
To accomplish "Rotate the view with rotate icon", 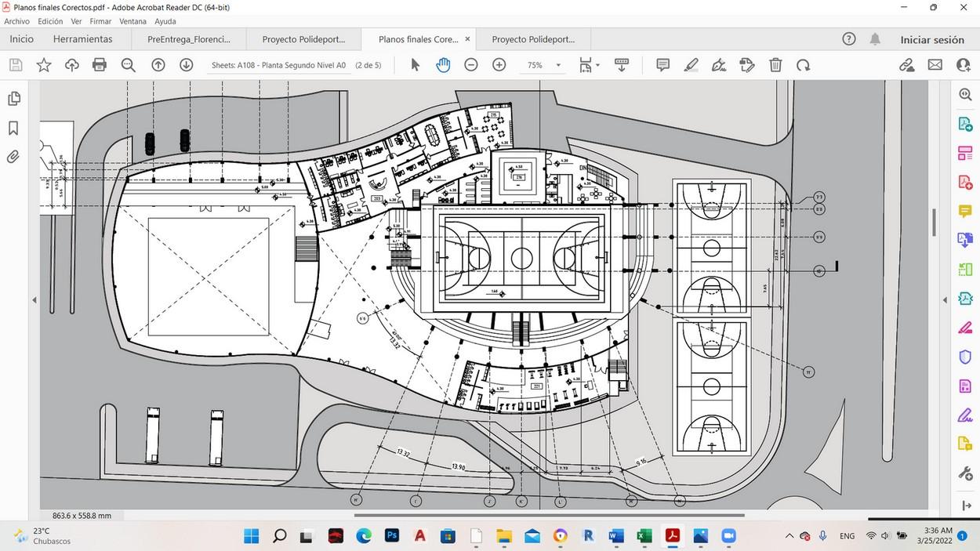I will click(x=804, y=65).
